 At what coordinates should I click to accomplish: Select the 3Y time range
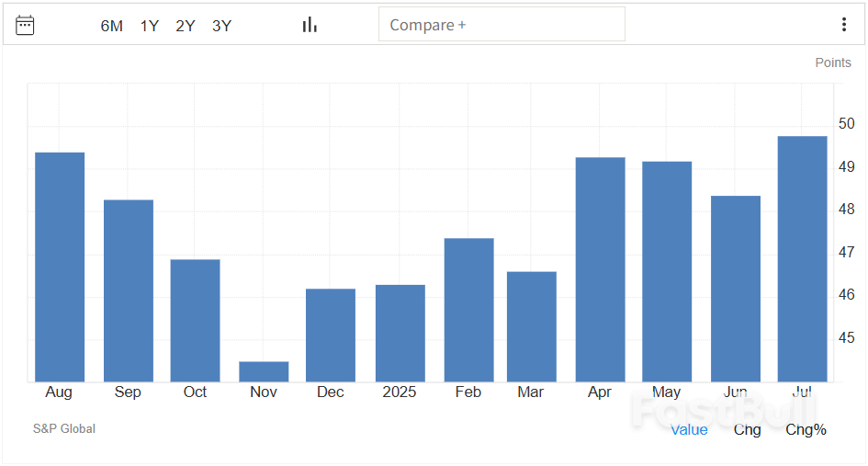pos(221,26)
